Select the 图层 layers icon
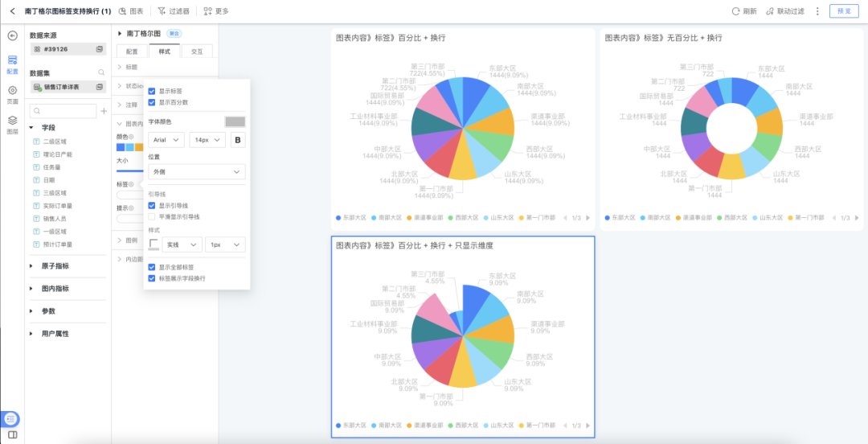This screenshot has width=868, height=444. (12, 125)
